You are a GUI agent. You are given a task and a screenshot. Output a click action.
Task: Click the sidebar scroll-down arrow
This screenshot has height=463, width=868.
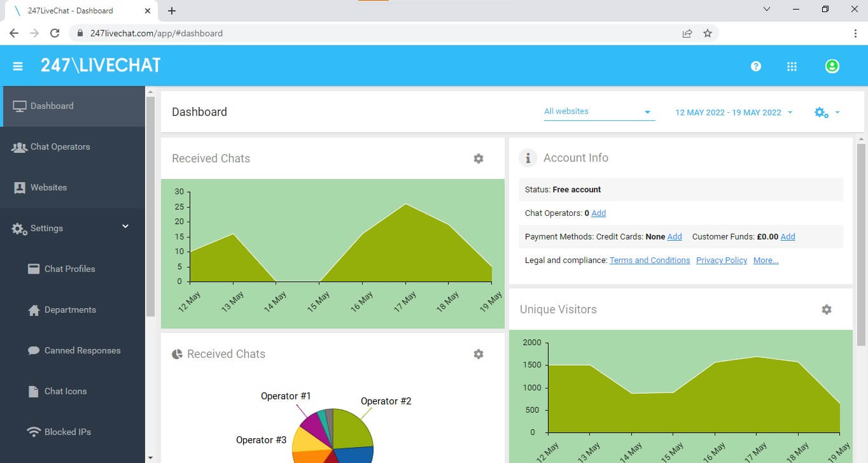150,457
